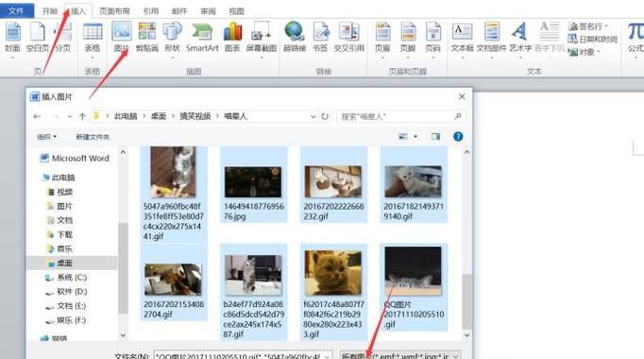
Task: Switch to the Page Layout (页面布局) tab
Action: coord(114,11)
